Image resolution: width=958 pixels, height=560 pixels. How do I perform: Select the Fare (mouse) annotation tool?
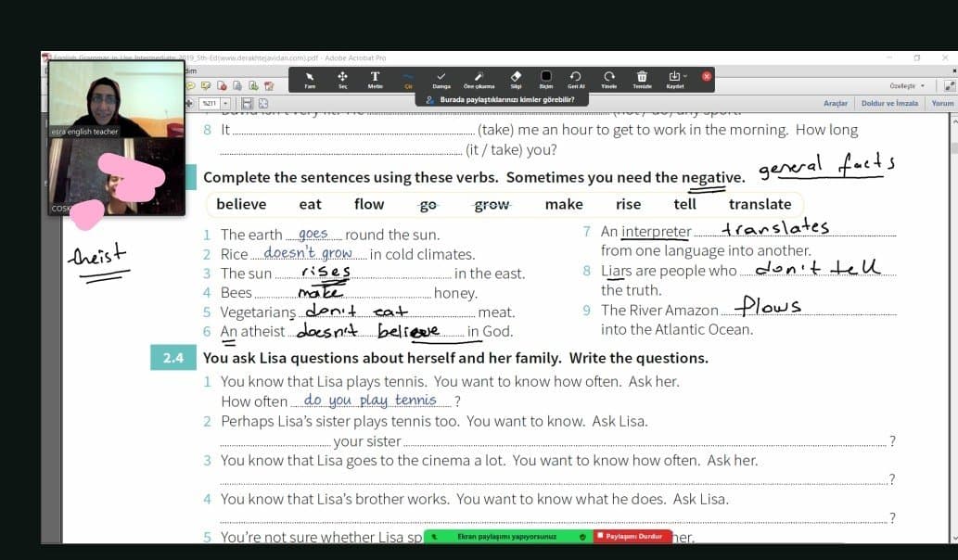point(310,80)
